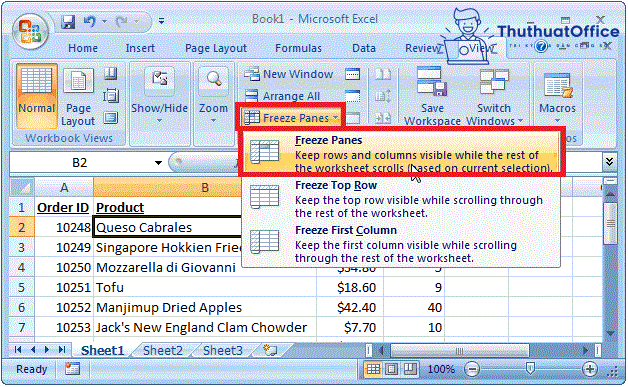Choose Freeze First Column option

[402, 244]
